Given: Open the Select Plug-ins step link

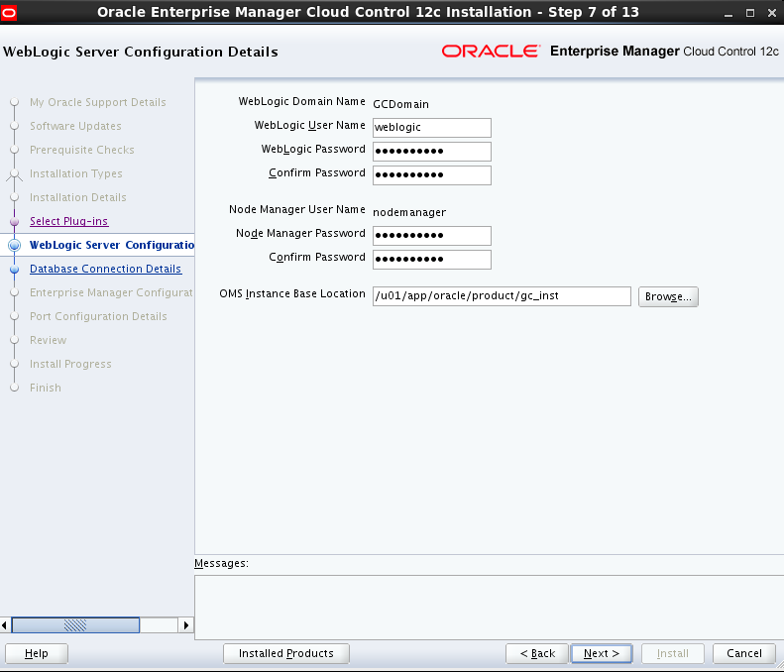Looking at the screenshot, I should (x=69, y=221).
